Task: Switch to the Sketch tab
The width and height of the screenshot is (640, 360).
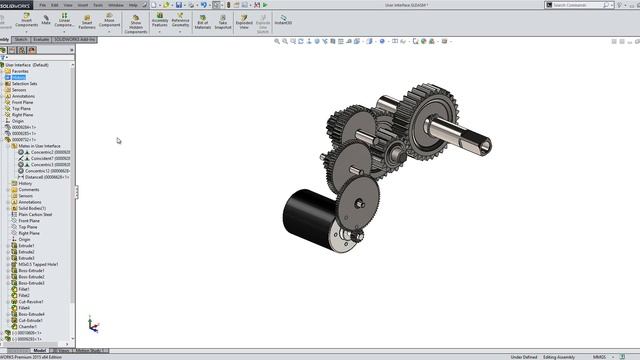Action: [21, 40]
